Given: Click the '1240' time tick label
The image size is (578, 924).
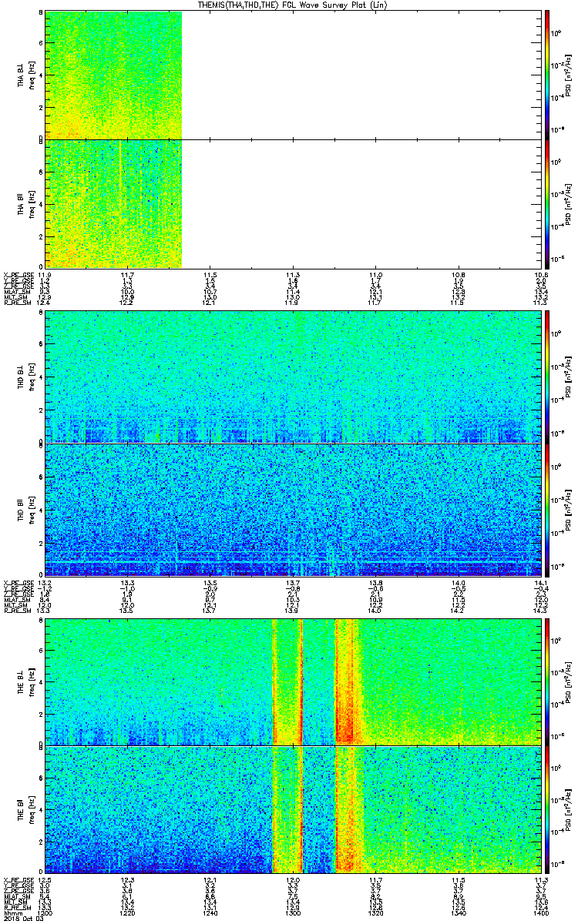Looking at the screenshot, I should [210, 913].
